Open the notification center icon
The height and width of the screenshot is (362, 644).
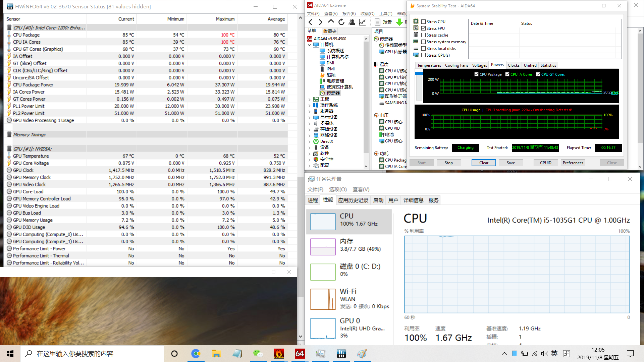click(630, 354)
